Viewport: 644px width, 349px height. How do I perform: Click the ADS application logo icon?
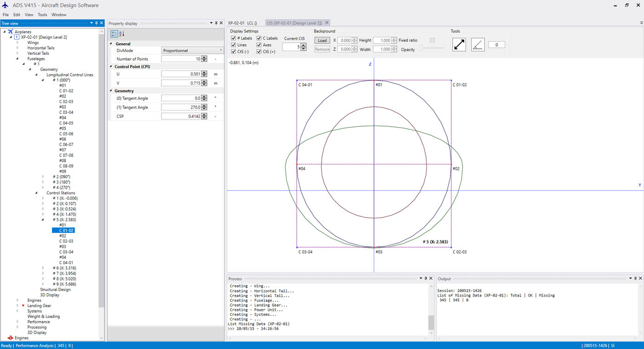point(6,5)
